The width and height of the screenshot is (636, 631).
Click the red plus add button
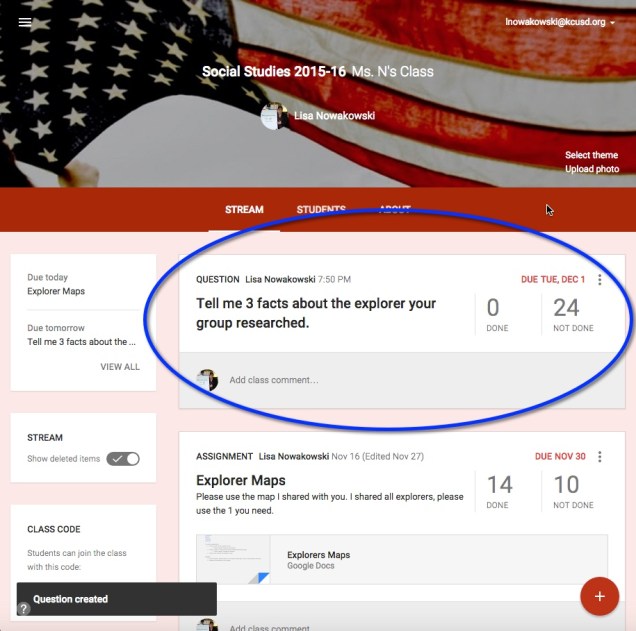click(599, 596)
